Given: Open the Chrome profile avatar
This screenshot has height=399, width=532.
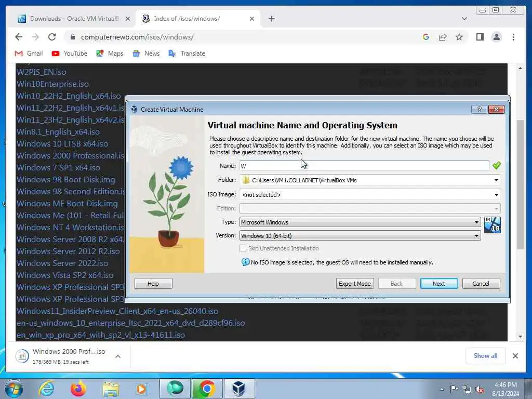Looking at the screenshot, I should point(496,37).
